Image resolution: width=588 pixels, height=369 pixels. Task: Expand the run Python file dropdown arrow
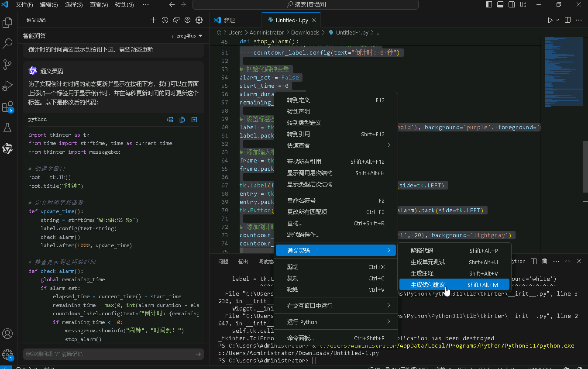tap(557, 20)
